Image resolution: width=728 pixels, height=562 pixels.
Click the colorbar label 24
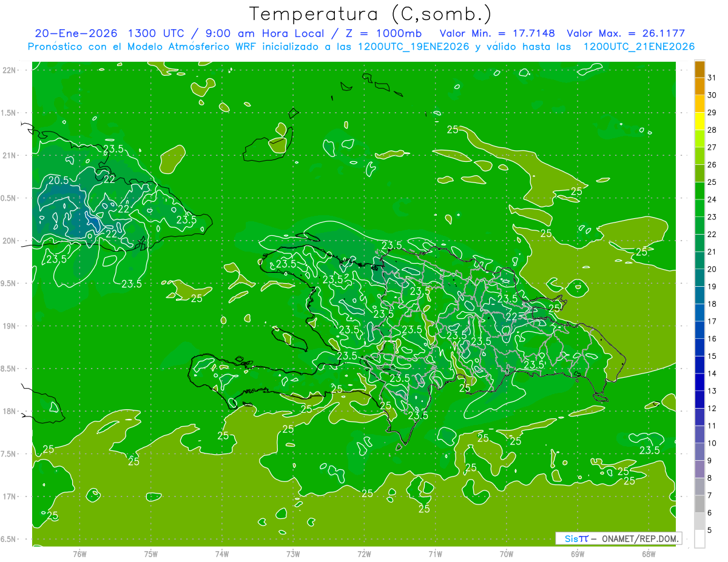(x=712, y=199)
